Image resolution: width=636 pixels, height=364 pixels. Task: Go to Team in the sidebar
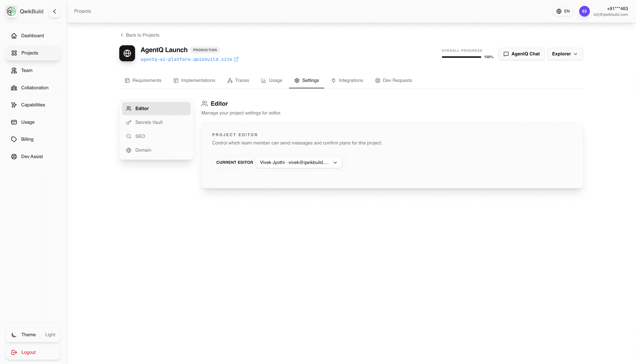33,70
